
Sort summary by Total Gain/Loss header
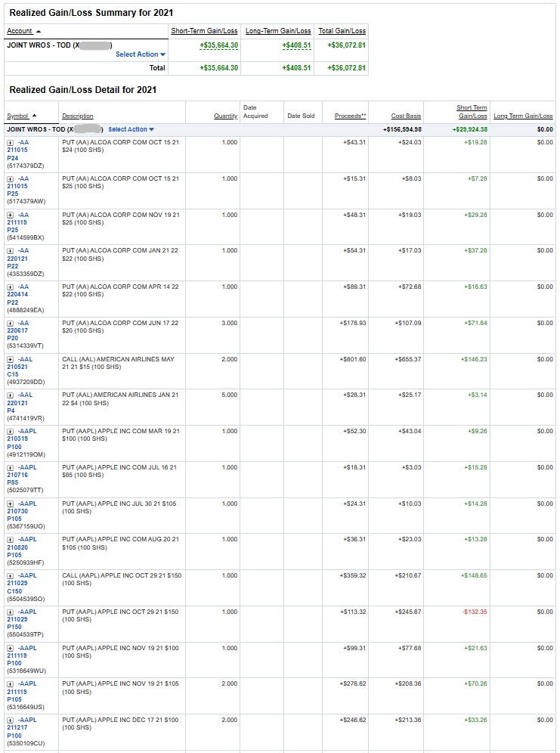tap(342, 31)
